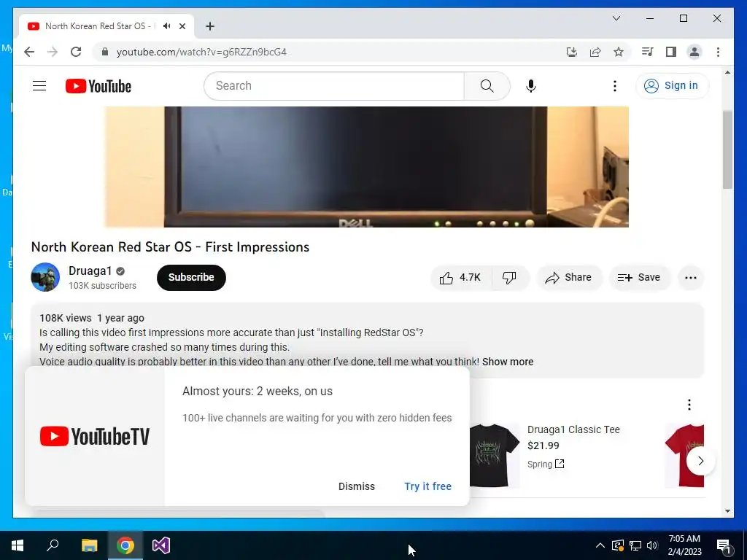Screen dimensions: 747x560
Task: Save the video to playlist
Action: [x=639, y=278]
